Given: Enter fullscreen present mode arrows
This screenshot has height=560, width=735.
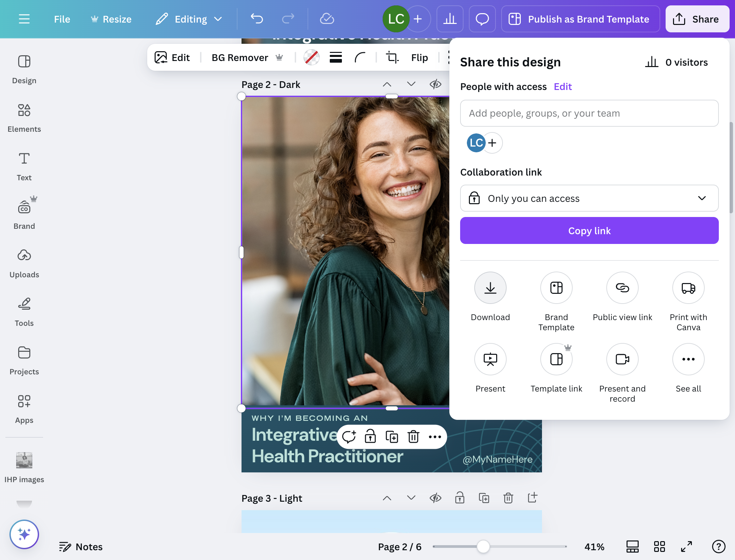Looking at the screenshot, I should point(686,547).
